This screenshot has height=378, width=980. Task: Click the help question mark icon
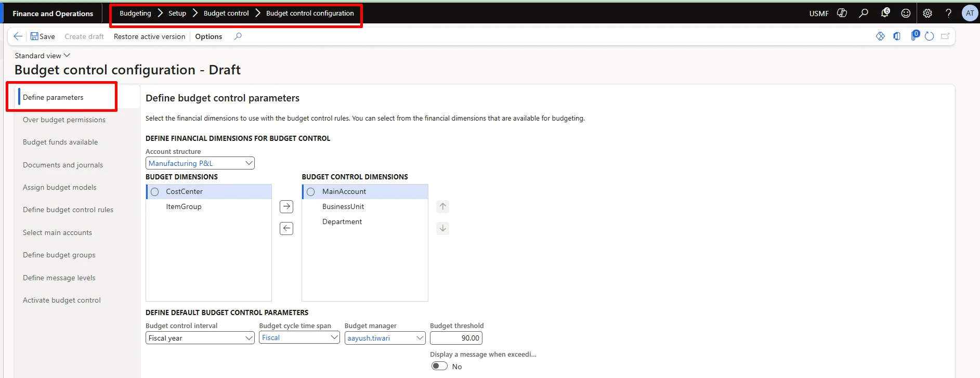pos(949,13)
